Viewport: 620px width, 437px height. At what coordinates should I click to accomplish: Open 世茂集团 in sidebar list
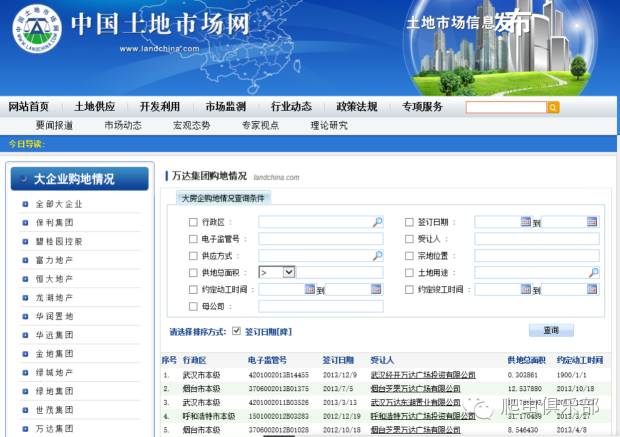point(54,410)
